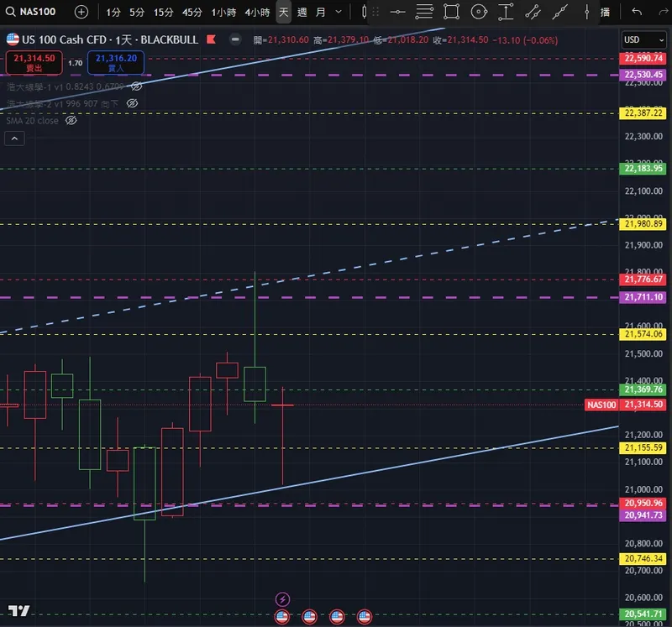Select the 4小時 interval

click(x=257, y=13)
